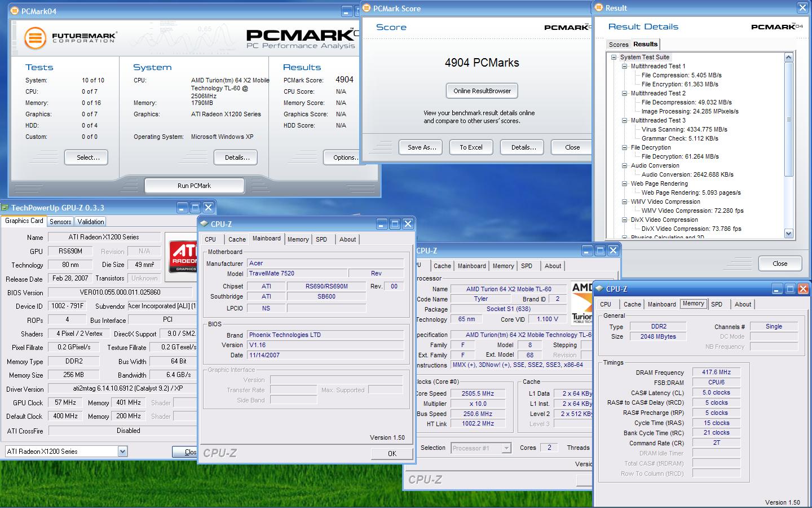Maximize the GPU-Z window

[x=195, y=207]
